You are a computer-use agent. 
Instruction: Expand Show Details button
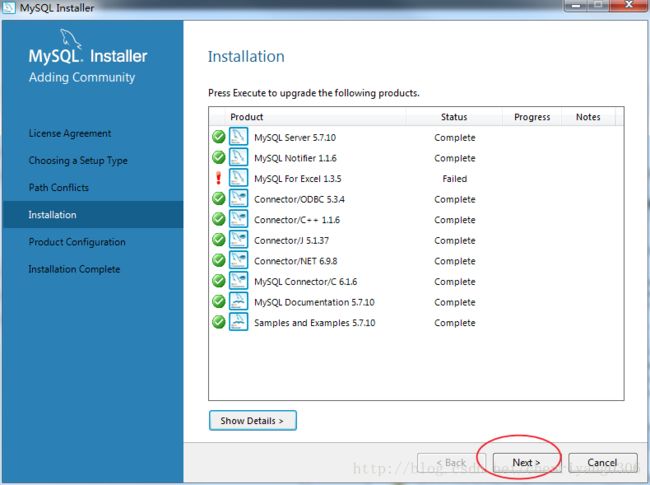(252, 420)
